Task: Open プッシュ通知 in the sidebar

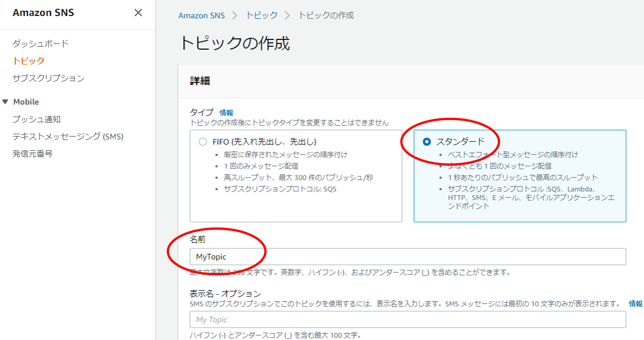Action: (x=37, y=119)
